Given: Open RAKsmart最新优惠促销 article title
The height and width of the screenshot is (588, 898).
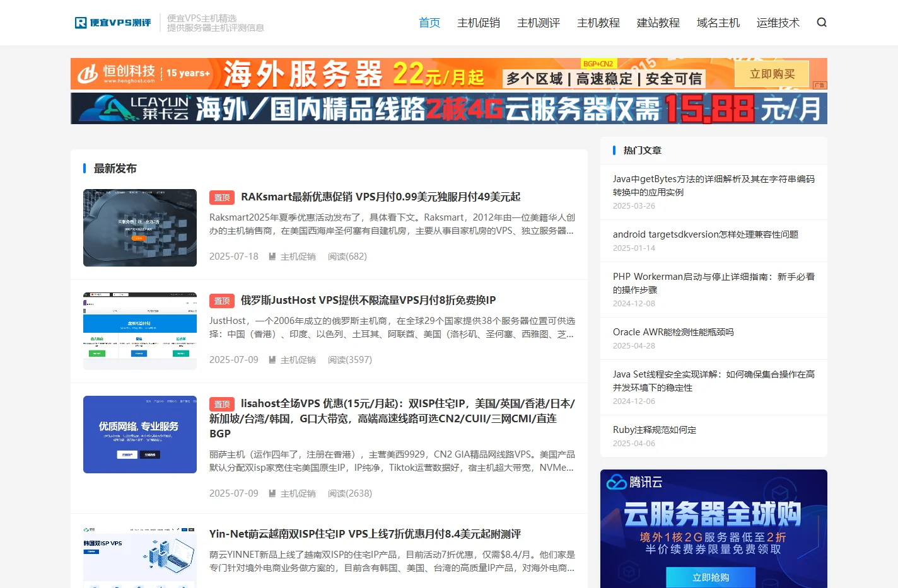Looking at the screenshot, I should pyautogui.click(x=380, y=197).
